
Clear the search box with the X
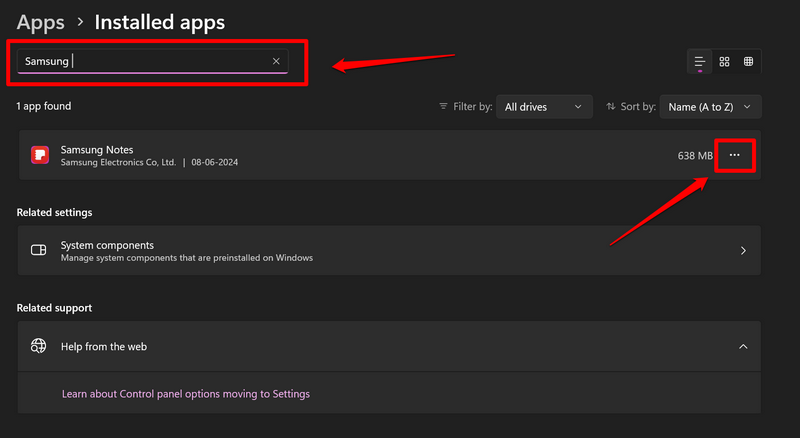click(x=276, y=61)
